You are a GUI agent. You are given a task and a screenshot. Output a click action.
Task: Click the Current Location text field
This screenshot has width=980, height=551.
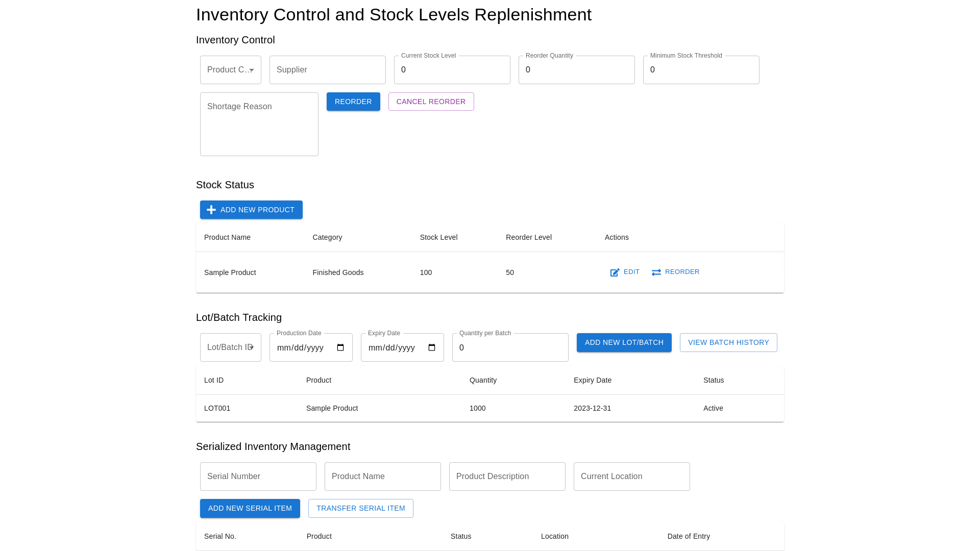click(631, 477)
